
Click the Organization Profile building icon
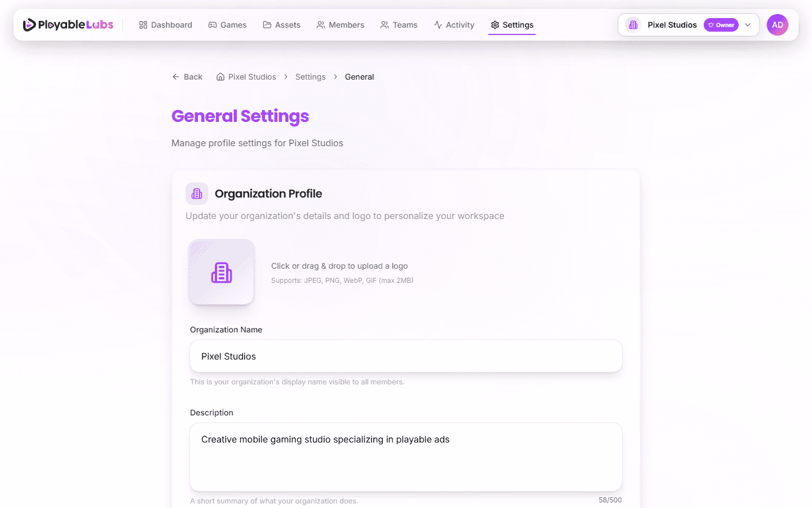(197, 193)
